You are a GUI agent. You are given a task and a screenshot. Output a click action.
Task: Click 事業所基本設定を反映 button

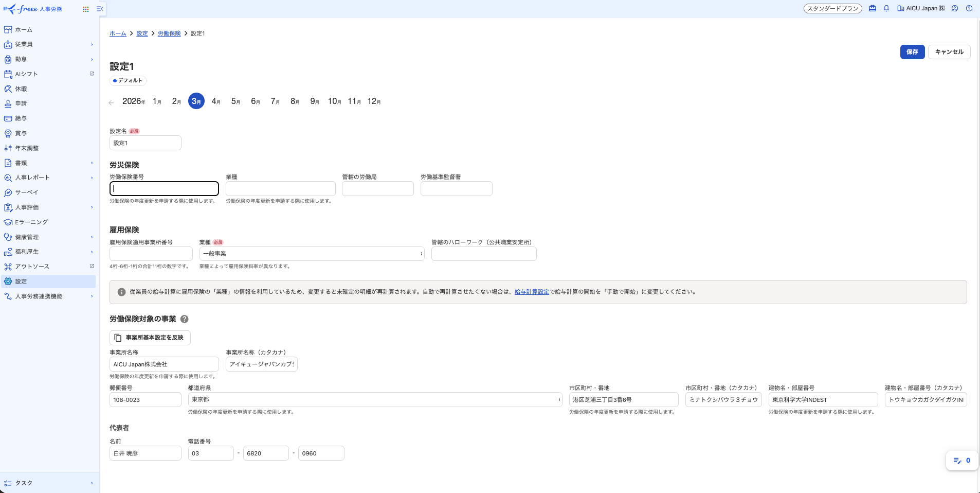click(150, 338)
